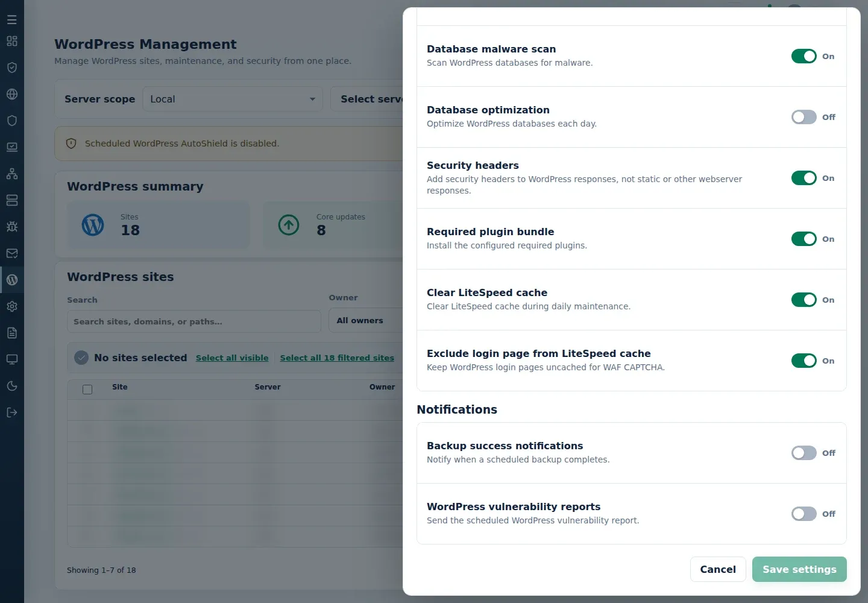Image resolution: width=868 pixels, height=603 pixels.
Task: Click the Core updates arrow icon
Action: pyautogui.click(x=289, y=225)
